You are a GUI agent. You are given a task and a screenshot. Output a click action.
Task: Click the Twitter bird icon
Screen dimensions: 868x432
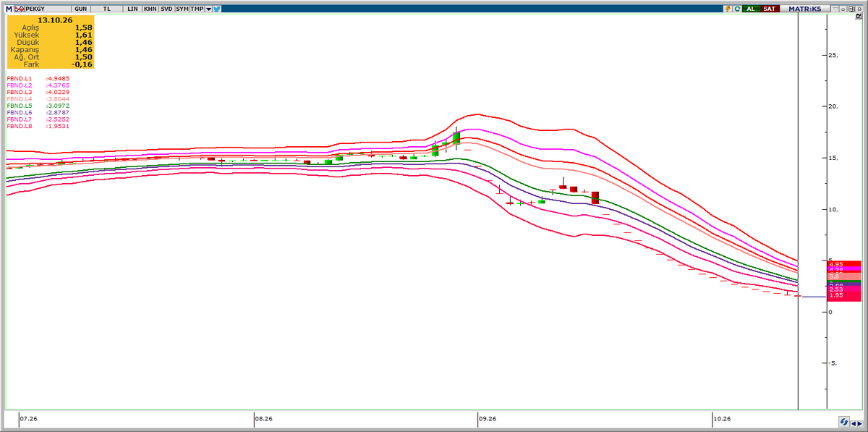point(217,9)
